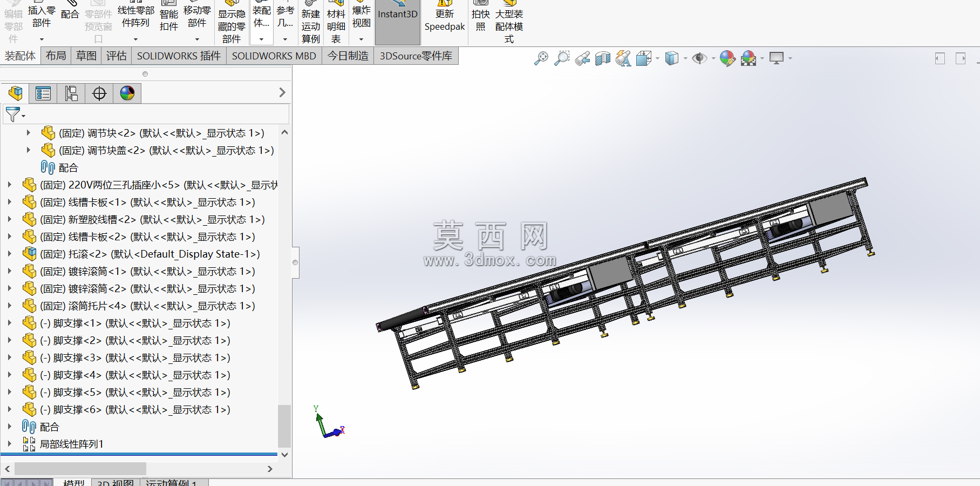Viewport: 980px width, 486px height.
Task: Click tree horizontal scrollbar right arrow
Action: [x=270, y=469]
